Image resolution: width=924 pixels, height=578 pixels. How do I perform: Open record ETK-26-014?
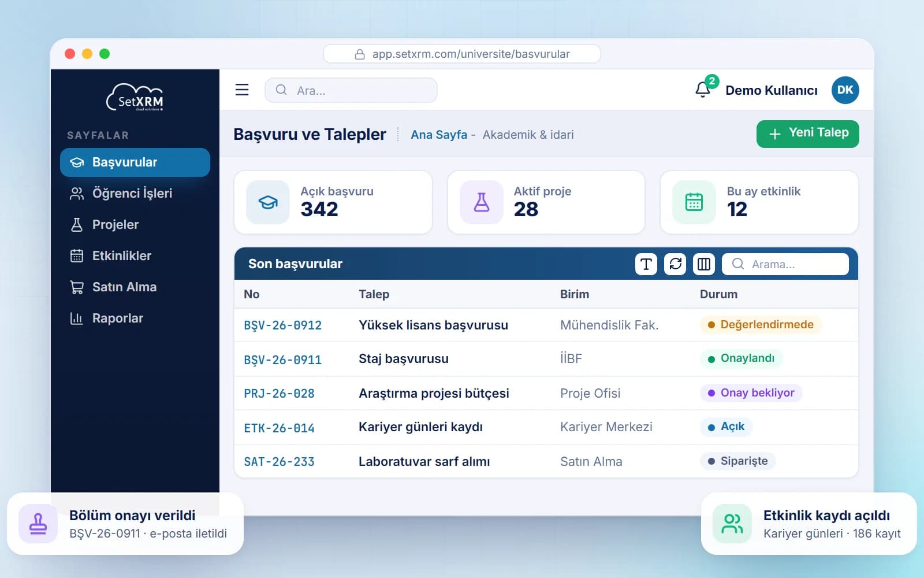coord(280,428)
